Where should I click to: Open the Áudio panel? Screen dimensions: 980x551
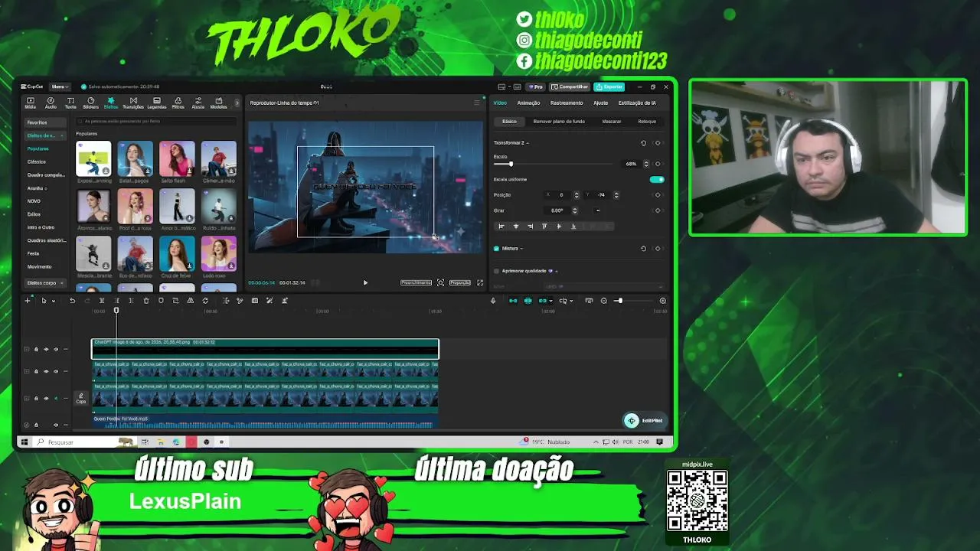[x=51, y=103]
